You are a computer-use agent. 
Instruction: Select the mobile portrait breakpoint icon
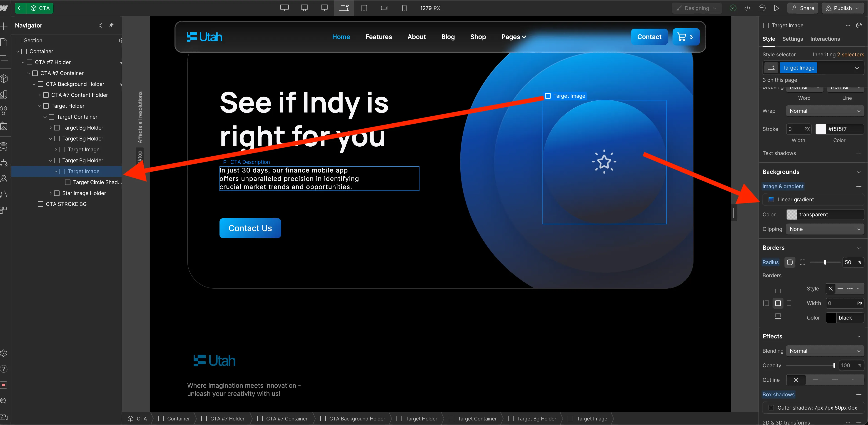tap(404, 8)
